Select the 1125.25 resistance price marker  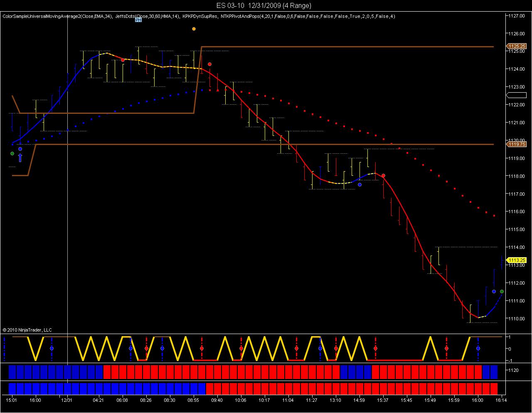(516, 47)
